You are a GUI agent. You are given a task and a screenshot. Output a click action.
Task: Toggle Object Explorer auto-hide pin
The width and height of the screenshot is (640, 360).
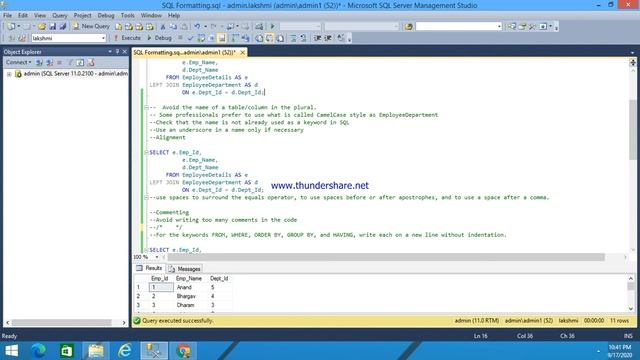(x=118, y=52)
